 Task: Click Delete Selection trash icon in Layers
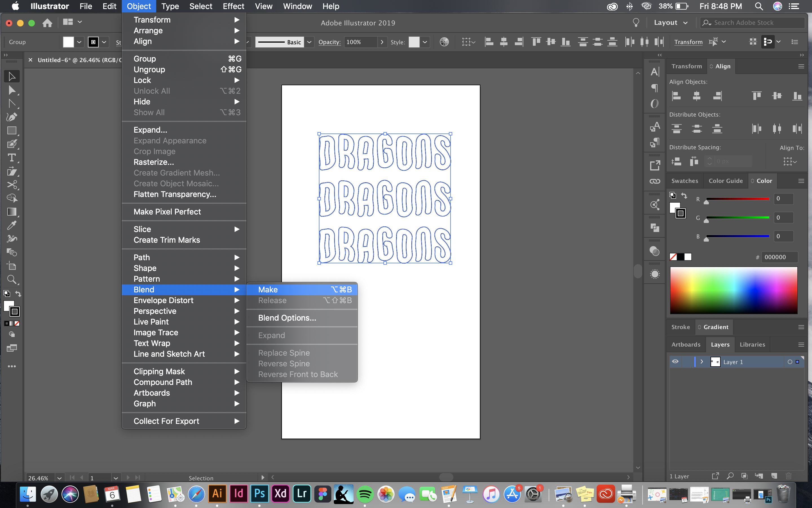click(789, 476)
